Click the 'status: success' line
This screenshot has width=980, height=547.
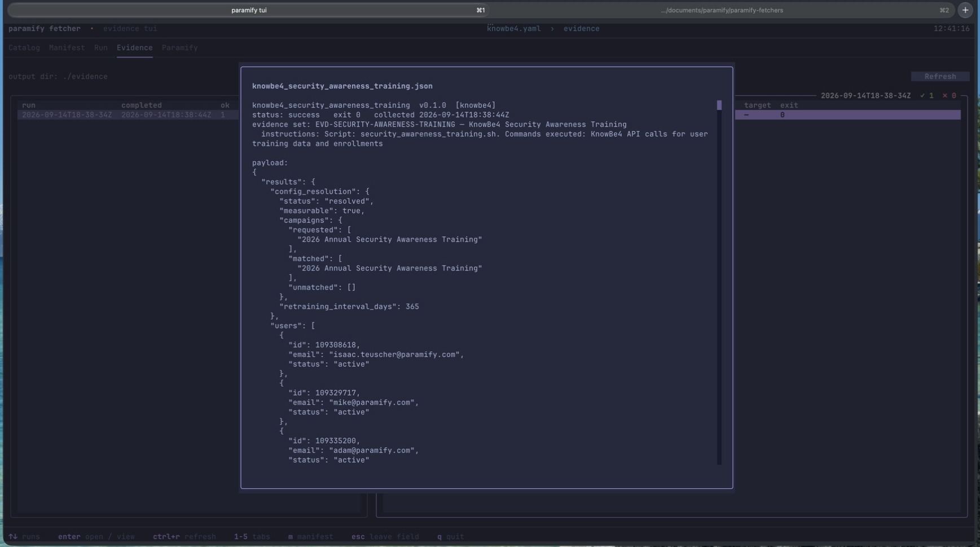tap(286, 115)
